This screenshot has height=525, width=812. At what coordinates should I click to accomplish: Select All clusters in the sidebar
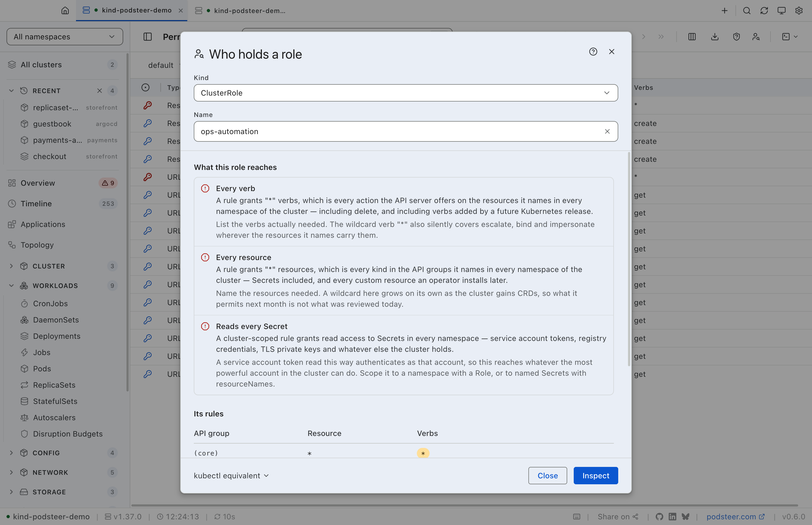(62, 65)
